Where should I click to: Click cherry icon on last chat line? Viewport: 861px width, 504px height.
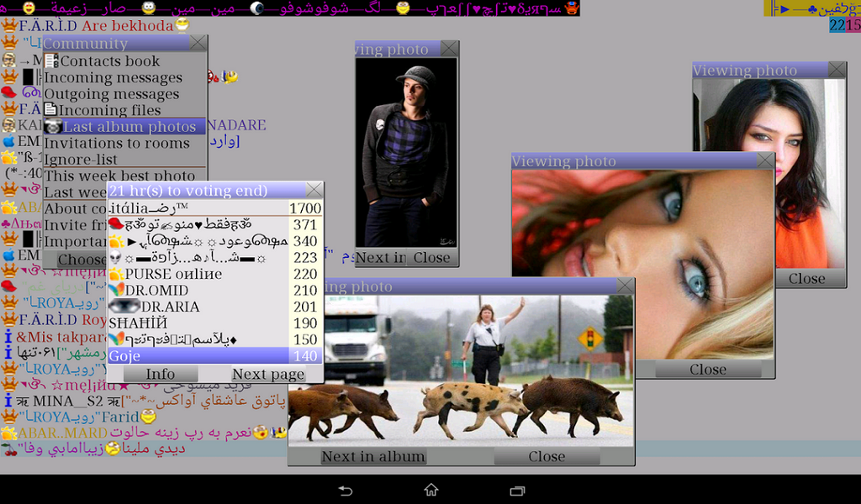click(x=8, y=449)
